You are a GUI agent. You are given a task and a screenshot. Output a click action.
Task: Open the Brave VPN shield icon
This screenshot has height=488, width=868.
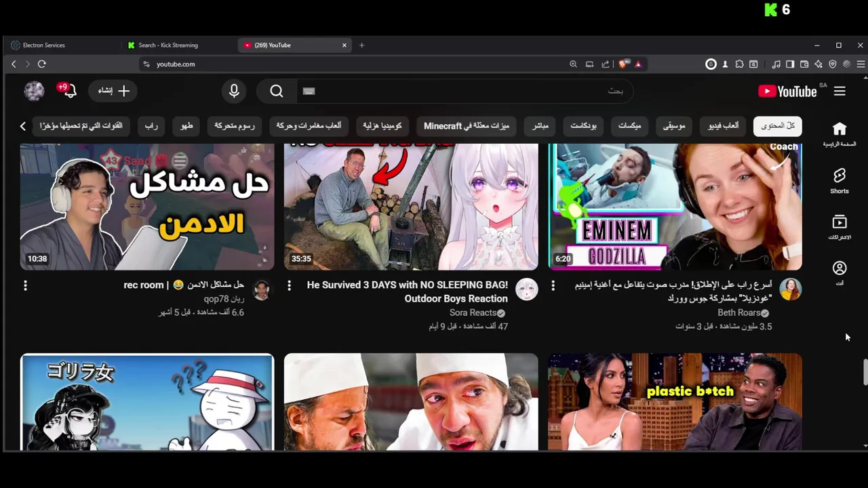[833, 64]
